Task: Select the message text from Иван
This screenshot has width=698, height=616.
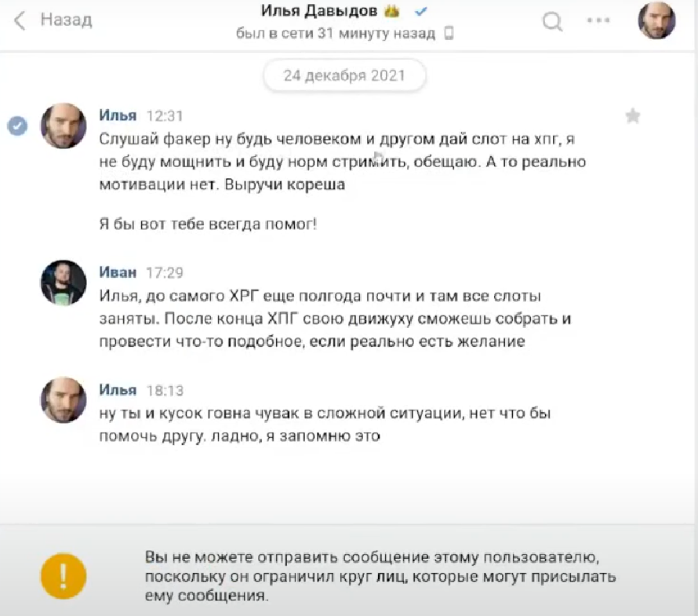Action: (335, 319)
